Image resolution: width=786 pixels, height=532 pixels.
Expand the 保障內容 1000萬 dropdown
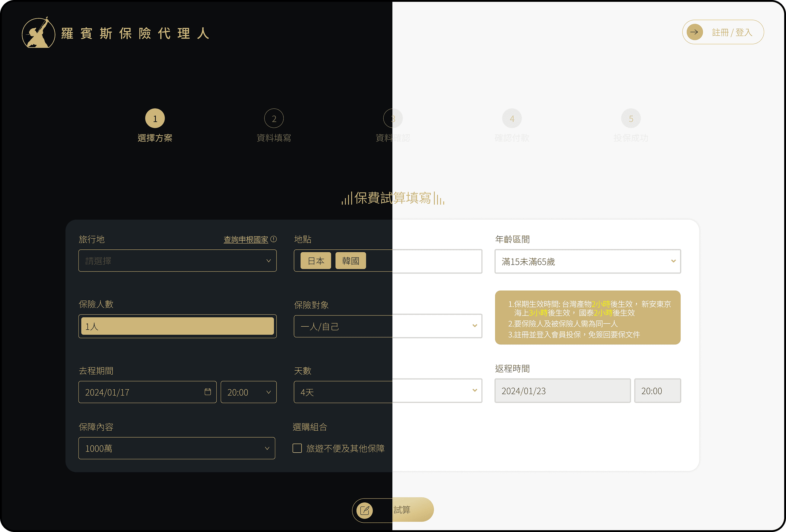[176, 448]
